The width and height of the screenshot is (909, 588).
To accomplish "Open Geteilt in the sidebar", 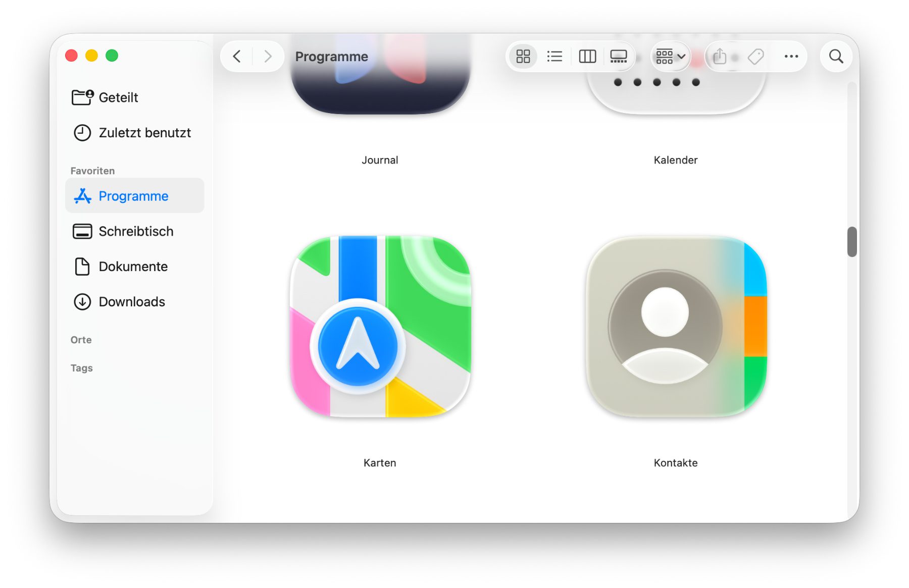I will (118, 97).
